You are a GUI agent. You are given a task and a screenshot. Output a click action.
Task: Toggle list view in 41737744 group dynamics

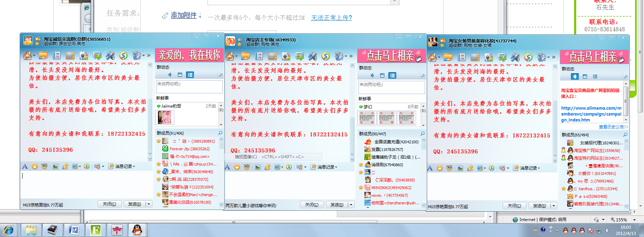(595, 76)
